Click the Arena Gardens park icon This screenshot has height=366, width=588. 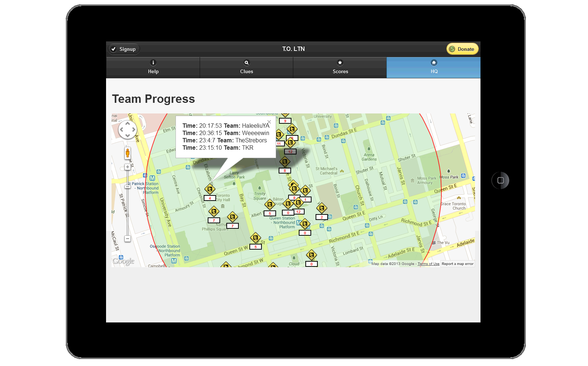pyautogui.click(x=369, y=149)
